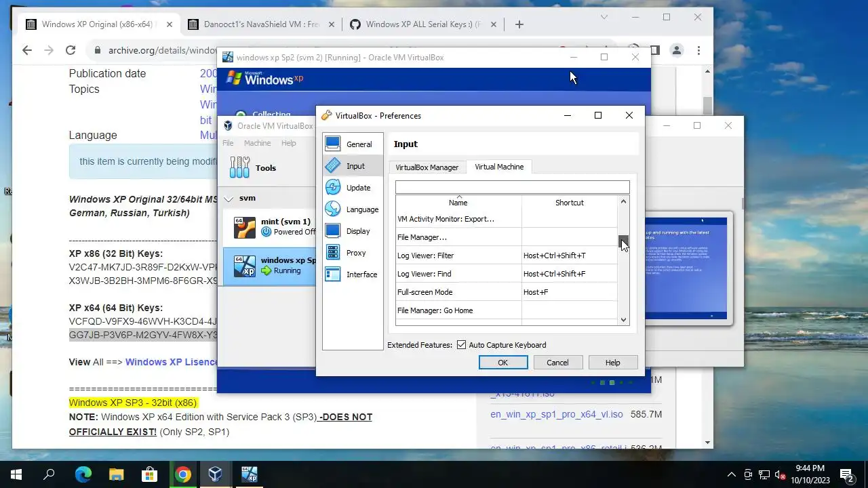
Task: Click OK in Preferences dialog
Action: [503, 363]
